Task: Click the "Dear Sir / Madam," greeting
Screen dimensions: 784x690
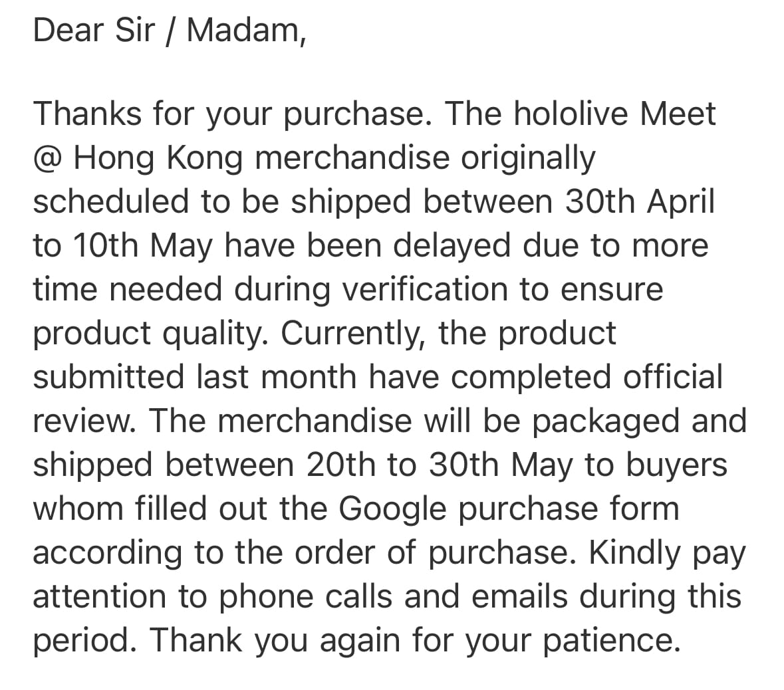Action: [170, 30]
